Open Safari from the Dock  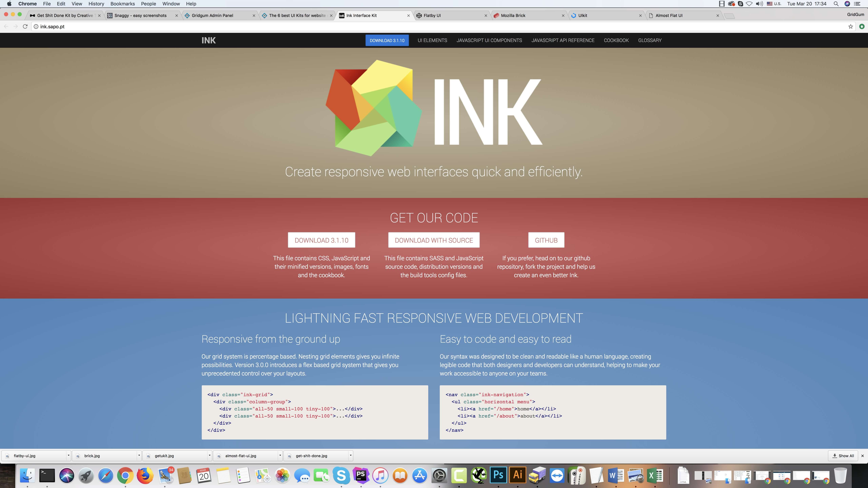[x=105, y=475]
